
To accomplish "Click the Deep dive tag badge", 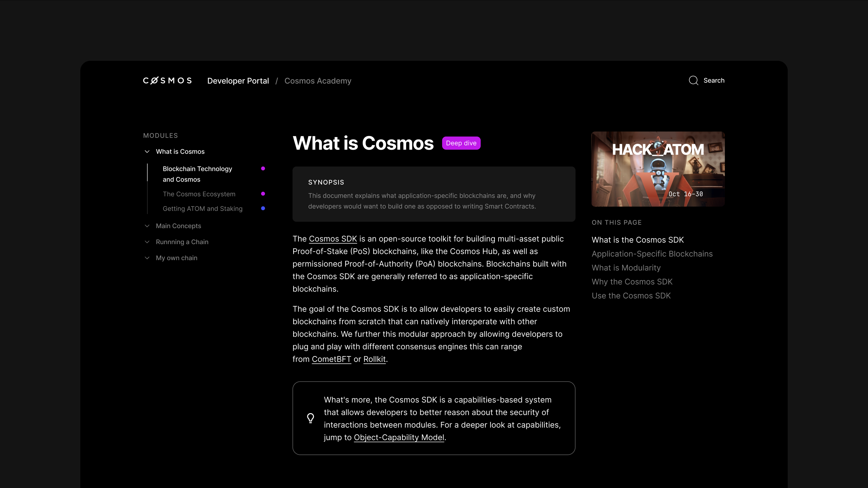I will click(461, 143).
